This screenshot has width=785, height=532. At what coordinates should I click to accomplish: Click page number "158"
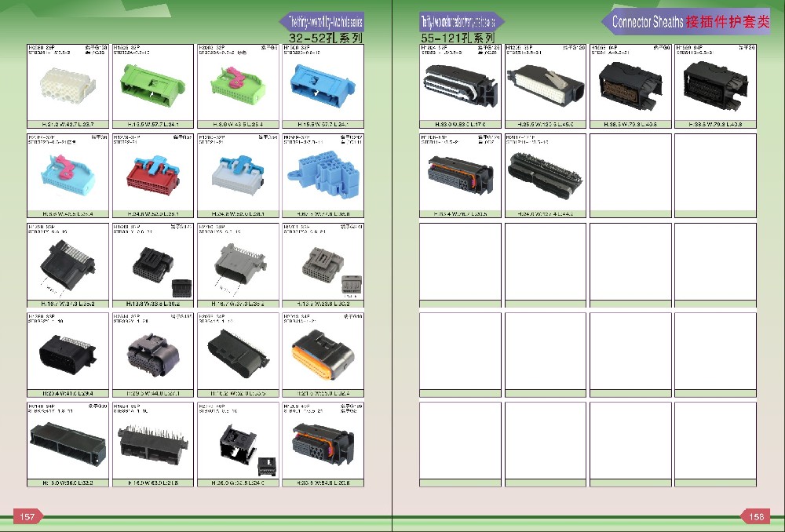tap(755, 516)
